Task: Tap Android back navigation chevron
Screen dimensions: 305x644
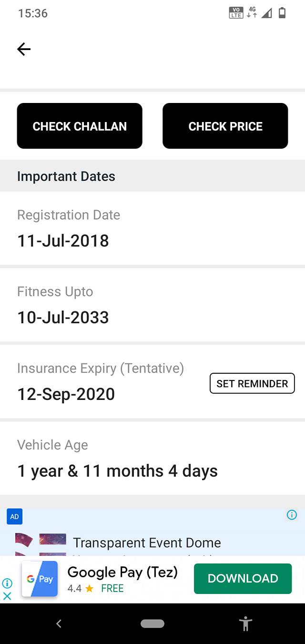Action: click(x=59, y=624)
